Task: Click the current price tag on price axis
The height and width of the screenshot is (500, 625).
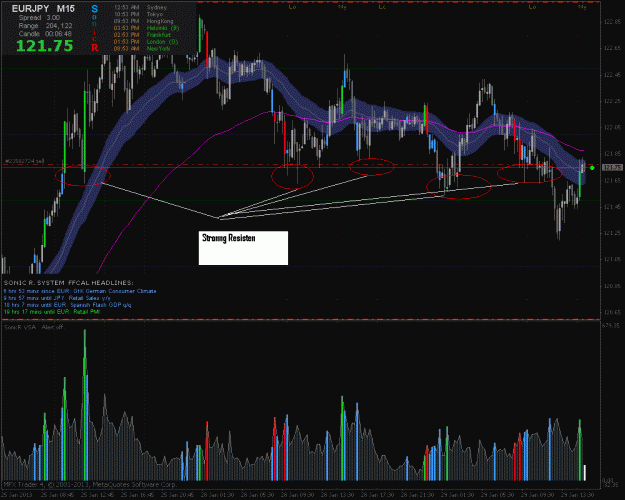Action: pyautogui.click(x=612, y=168)
